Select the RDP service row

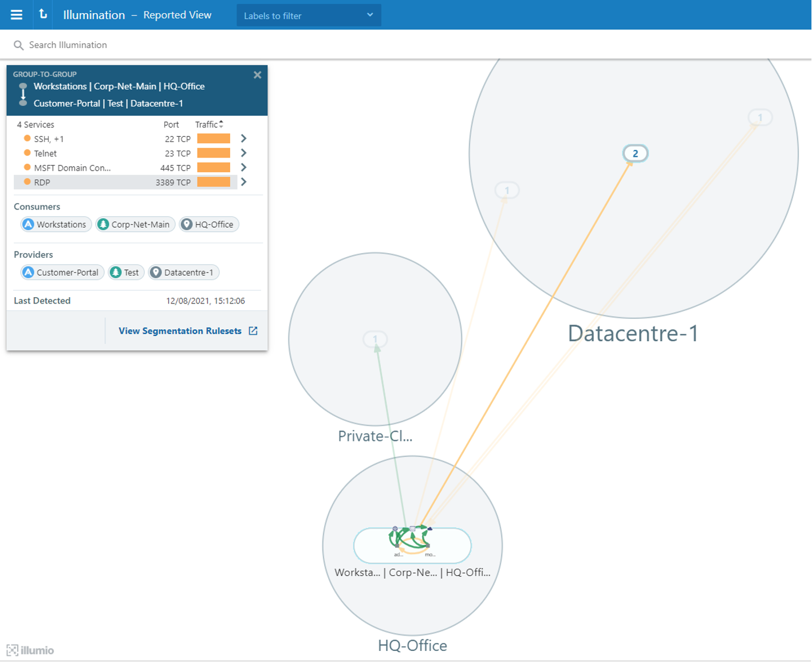(125, 182)
